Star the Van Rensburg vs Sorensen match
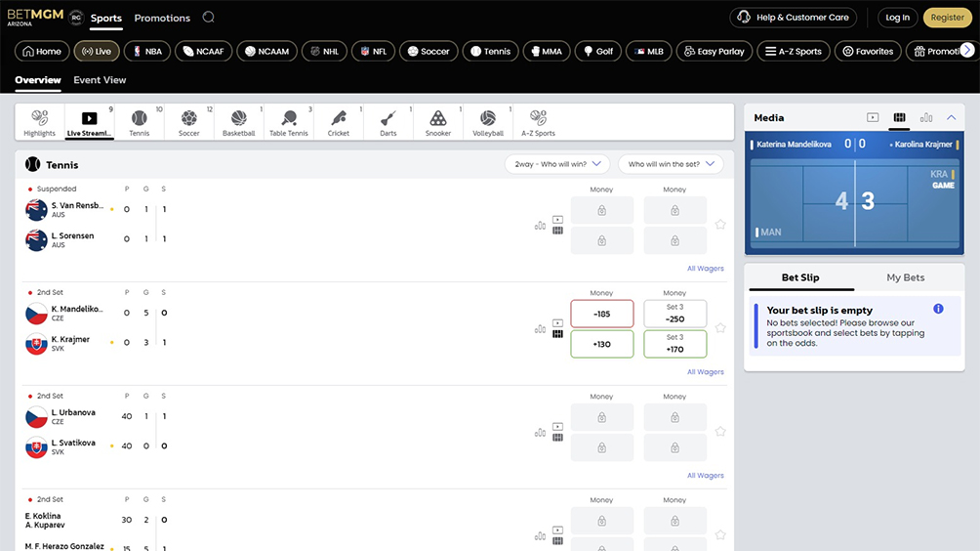This screenshot has width=980, height=551. point(720,225)
